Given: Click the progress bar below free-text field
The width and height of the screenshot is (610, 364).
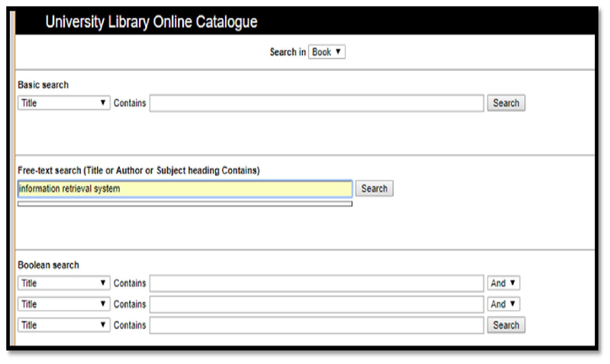Looking at the screenshot, I should 185,204.
